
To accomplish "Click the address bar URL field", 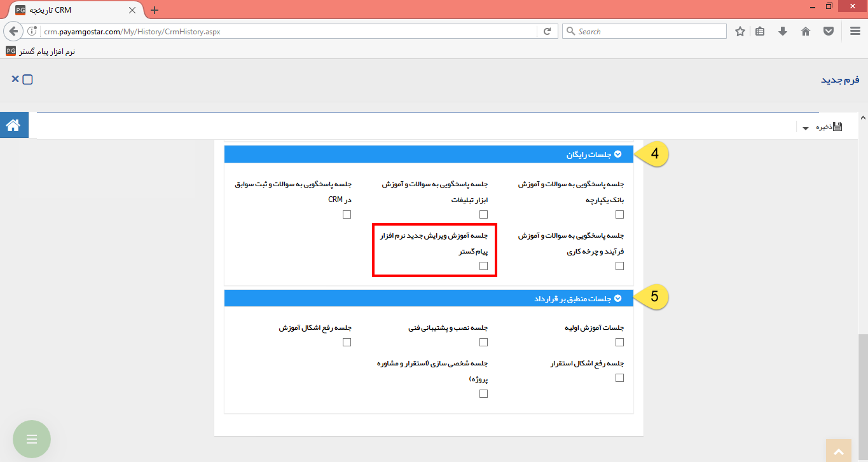I will [289, 31].
